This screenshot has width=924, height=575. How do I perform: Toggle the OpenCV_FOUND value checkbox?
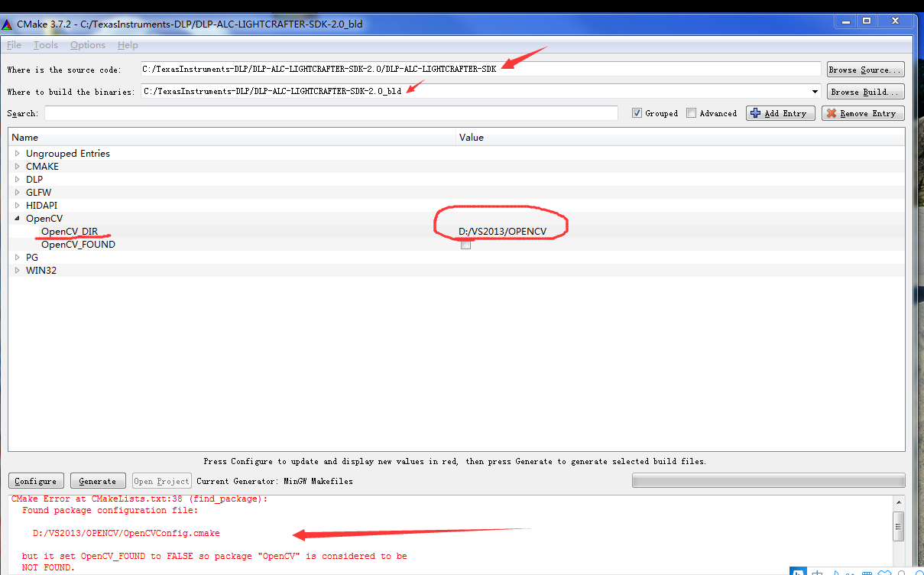coord(465,245)
